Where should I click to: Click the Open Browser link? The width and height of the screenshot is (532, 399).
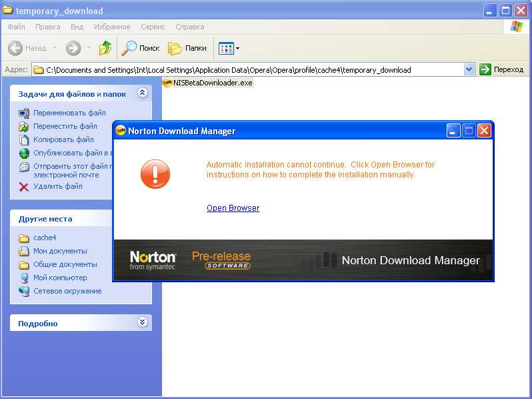(x=233, y=208)
